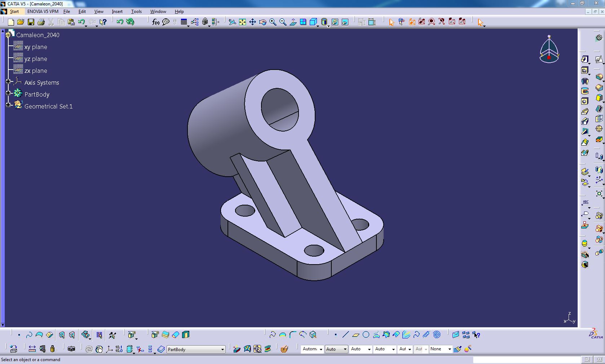Select the Stiffener tool icon
Image resolution: width=605 pixels, height=364 pixels.
(x=584, y=132)
